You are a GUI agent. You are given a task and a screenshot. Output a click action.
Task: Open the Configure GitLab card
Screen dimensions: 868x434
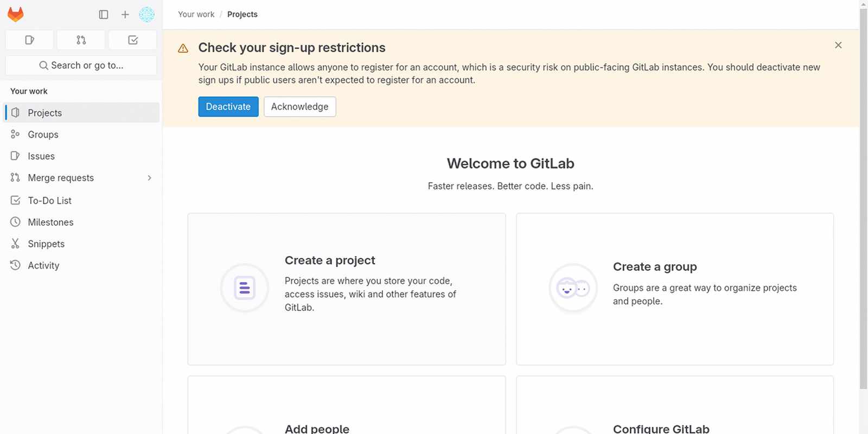[675, 405]
